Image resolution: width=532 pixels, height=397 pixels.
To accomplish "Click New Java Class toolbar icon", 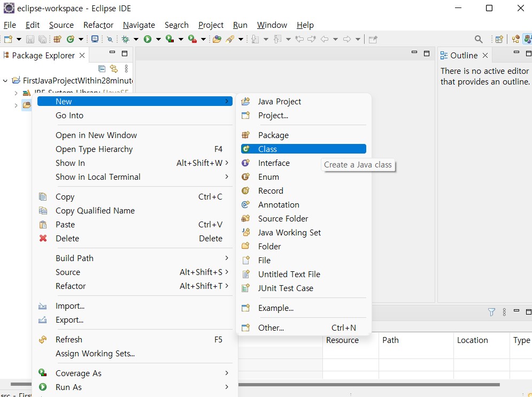I will [x=70, y=40].
